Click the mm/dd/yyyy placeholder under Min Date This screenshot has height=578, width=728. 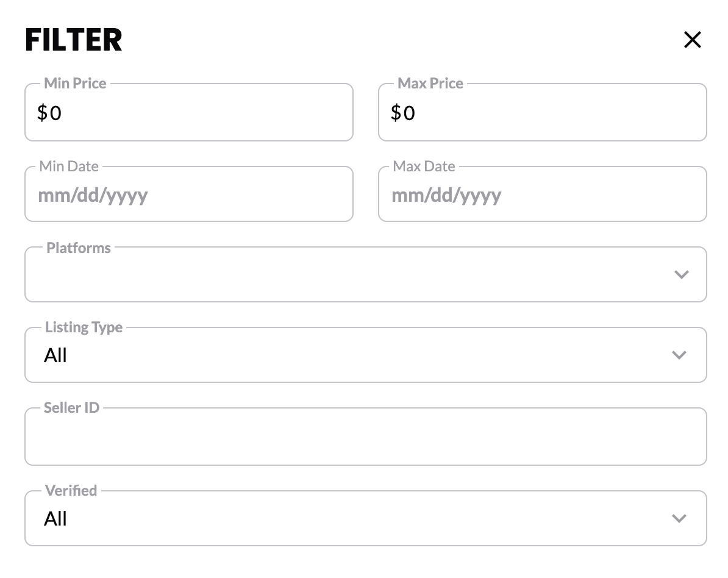pyautogui.click(x=93, y=196)
